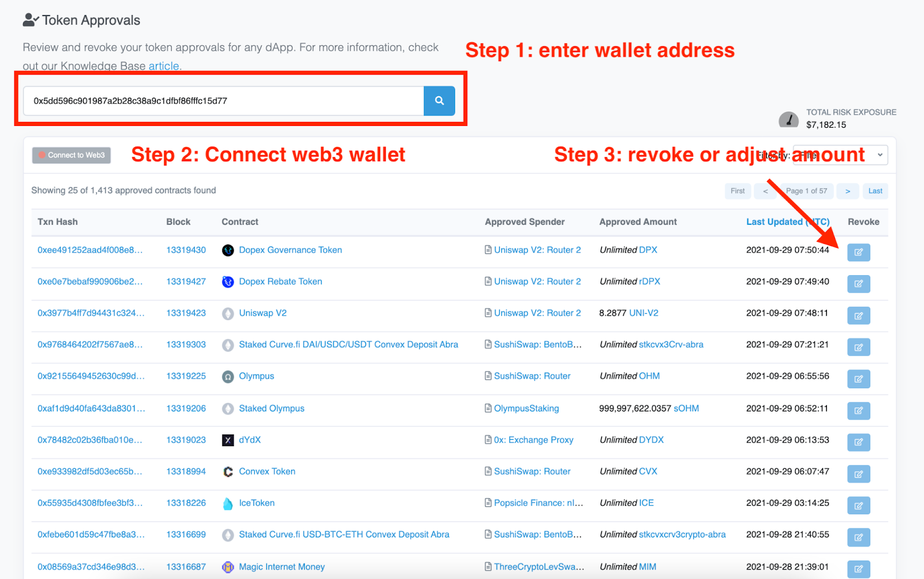Open revoke editor for Dopex Governance Token
This screenshot has height=579, width=924.
pyautogui.click(x=858, y=252)
